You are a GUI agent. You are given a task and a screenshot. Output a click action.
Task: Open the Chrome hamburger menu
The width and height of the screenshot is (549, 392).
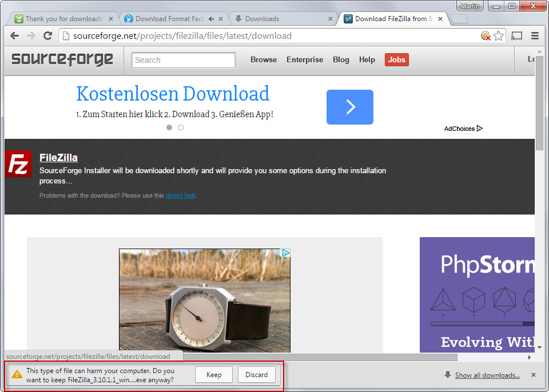coord(535,35)
